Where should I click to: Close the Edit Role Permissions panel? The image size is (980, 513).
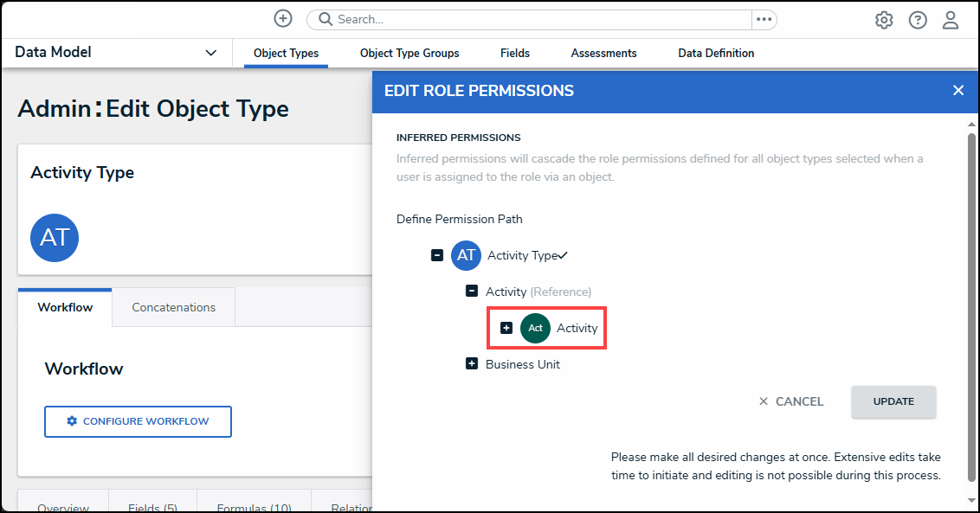tap(958, 91)
